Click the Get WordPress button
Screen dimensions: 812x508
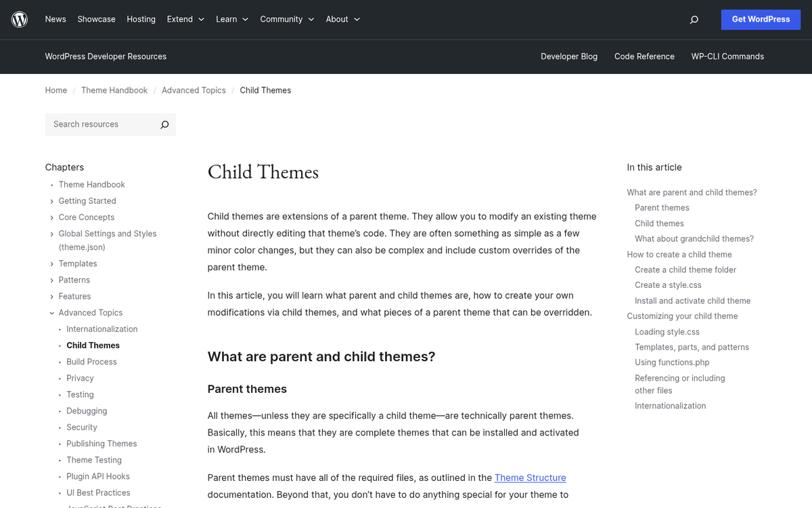(x=761, y=20)
